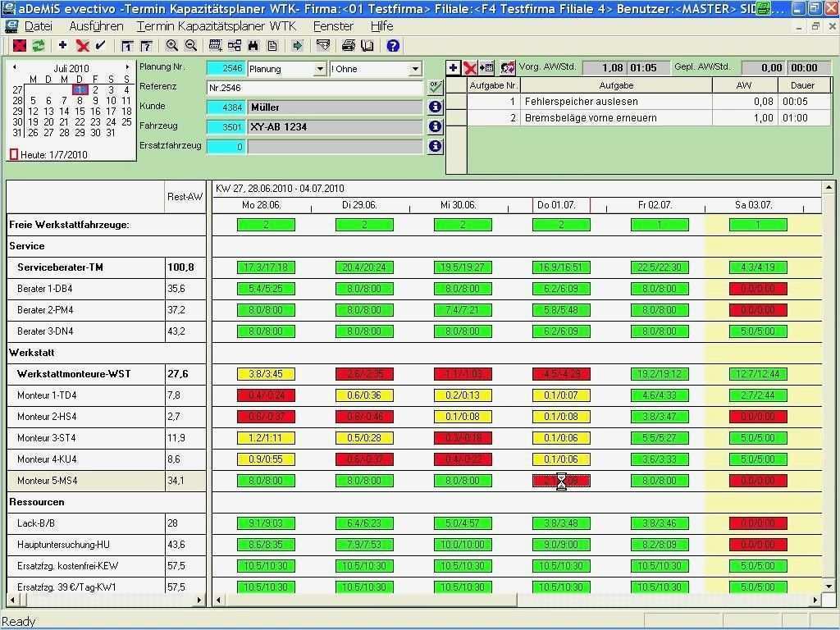Confirm with the checkmark toolbar icon
The height and width of the screenshot is (630, 840).
coord(101,47)
